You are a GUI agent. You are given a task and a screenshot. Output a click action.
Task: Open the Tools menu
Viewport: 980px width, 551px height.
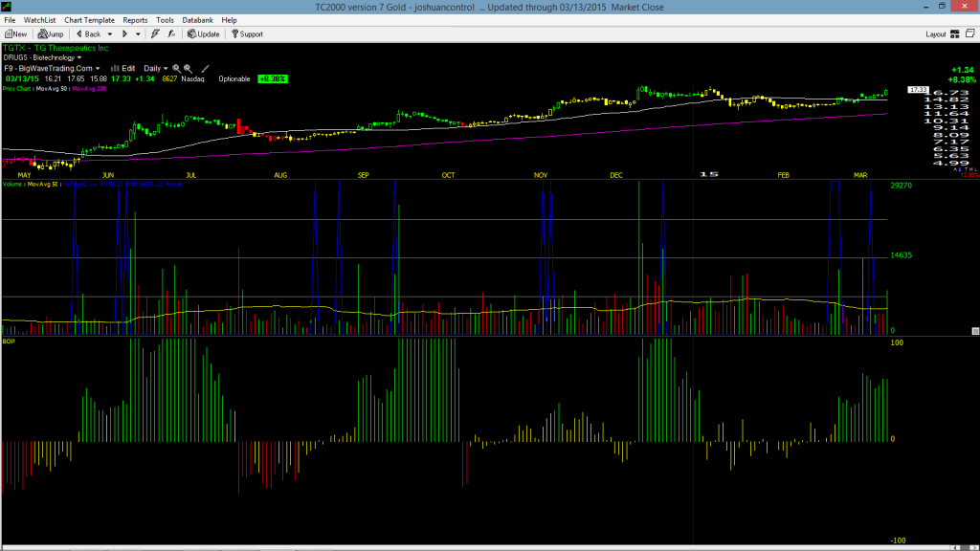tap(165, 20)
